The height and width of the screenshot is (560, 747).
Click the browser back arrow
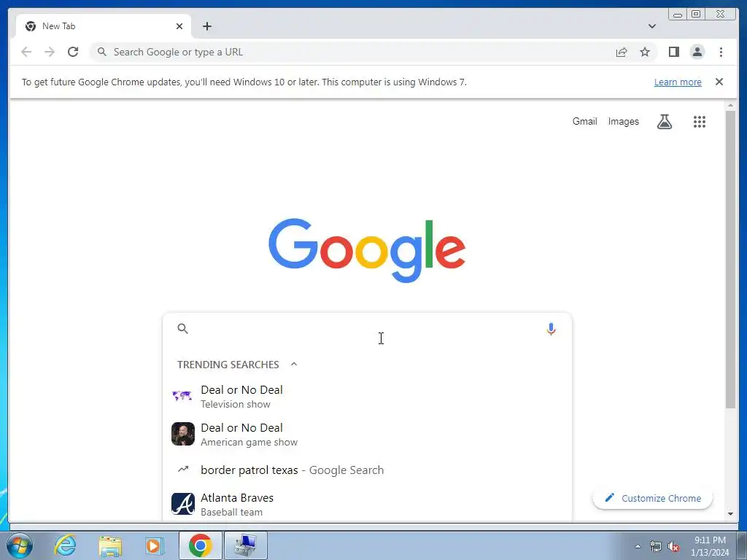tap(26, 52)
